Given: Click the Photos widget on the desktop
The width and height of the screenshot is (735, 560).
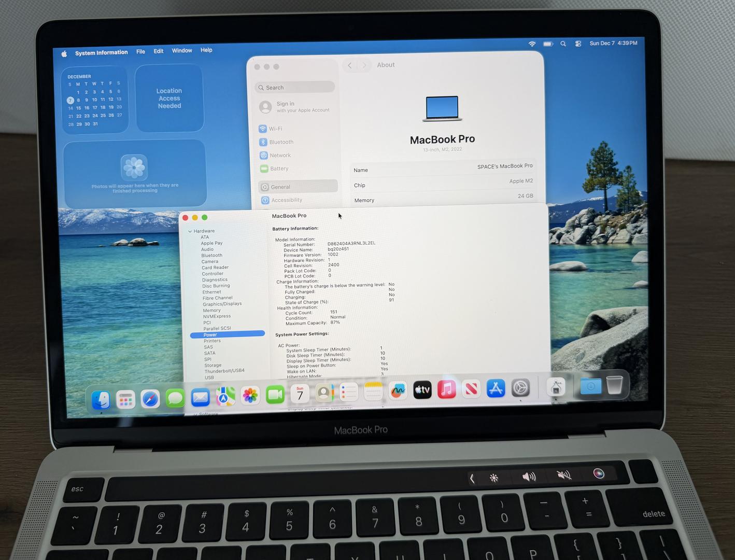Looking at the screenshot, I should pyautogui.click(x=135, y=174).
